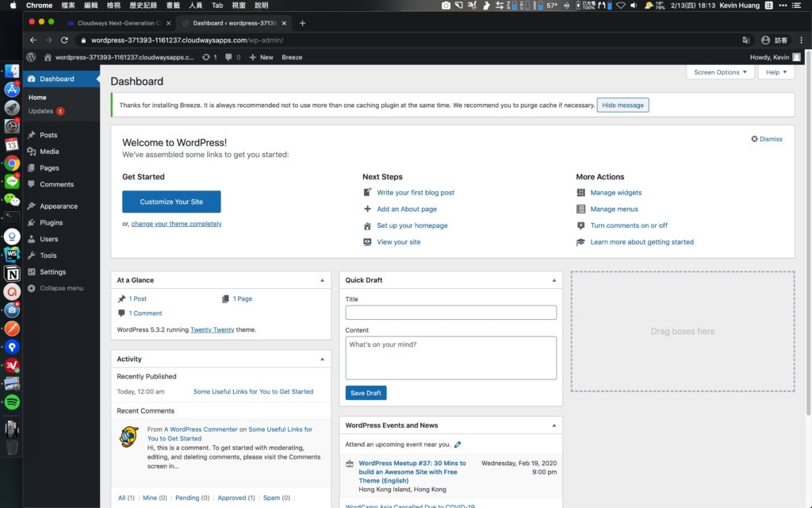This screenshot has height=508, width=812.
Task: Click Customize Your Site button
Action: click(x=171, y=202)
